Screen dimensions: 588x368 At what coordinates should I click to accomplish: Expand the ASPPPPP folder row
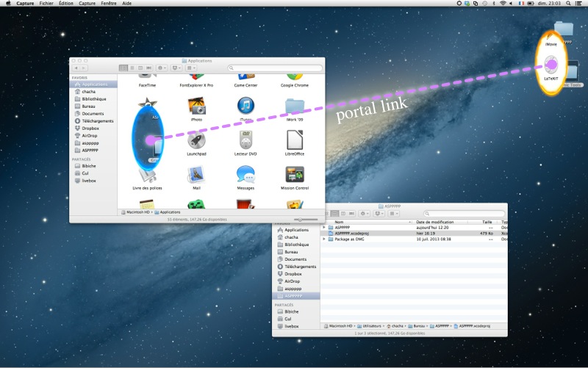(x=324, y=228)
